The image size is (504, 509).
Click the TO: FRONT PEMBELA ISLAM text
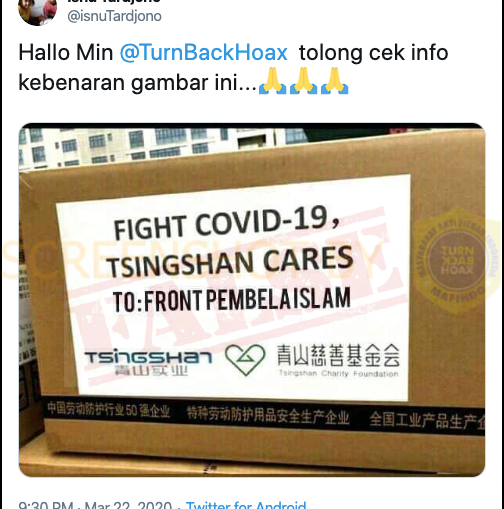(x=232, y=299)
